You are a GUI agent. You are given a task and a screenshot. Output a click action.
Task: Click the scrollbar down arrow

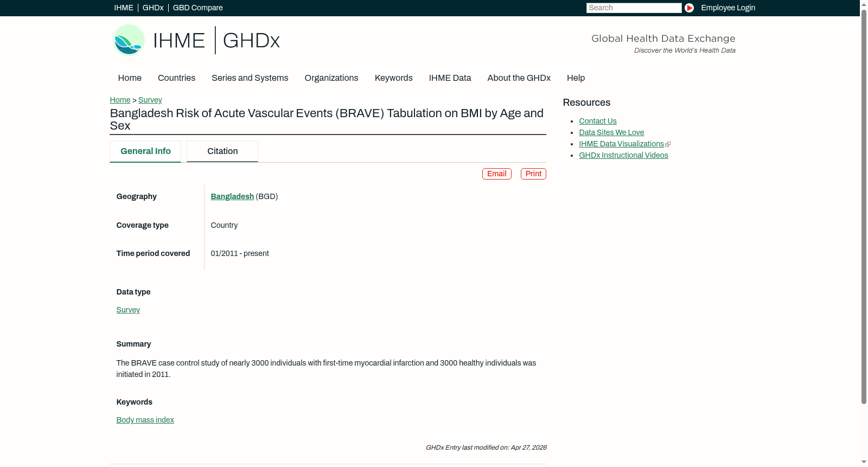click(864, 462)
